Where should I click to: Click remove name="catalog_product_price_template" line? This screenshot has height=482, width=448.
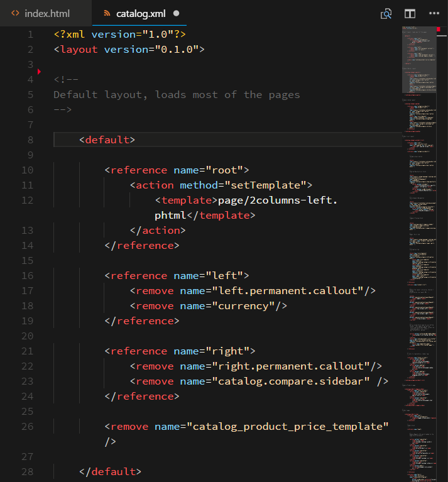246,426
